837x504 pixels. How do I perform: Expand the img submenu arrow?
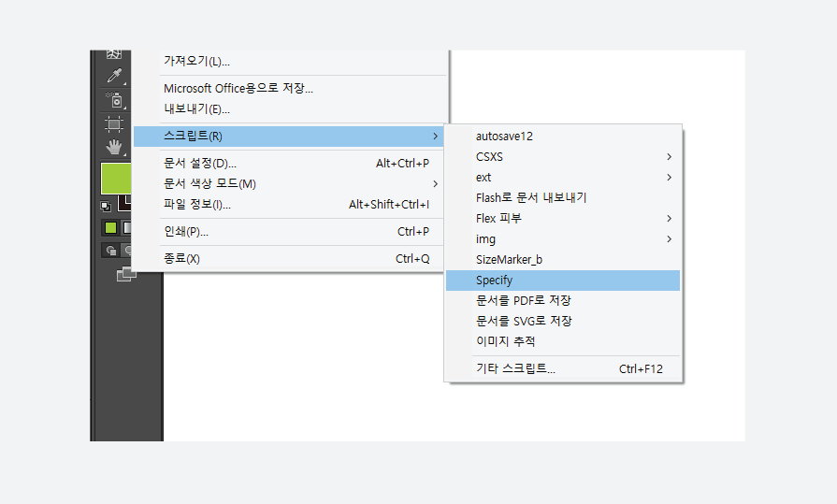(x=669, y=239)
